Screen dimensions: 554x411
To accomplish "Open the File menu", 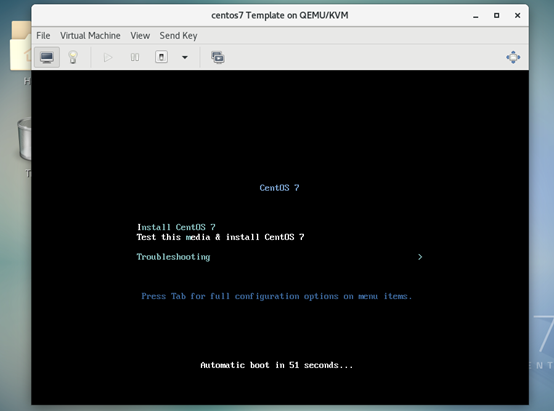I will point(43,36).
